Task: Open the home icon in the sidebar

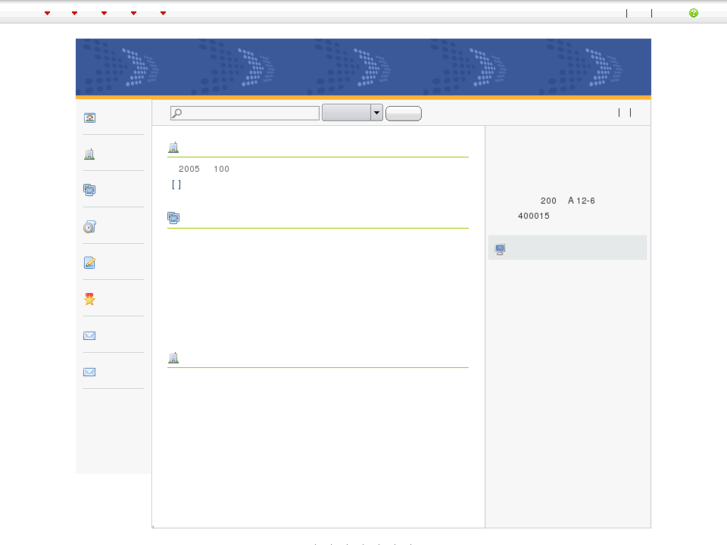Action: [89, 118]
